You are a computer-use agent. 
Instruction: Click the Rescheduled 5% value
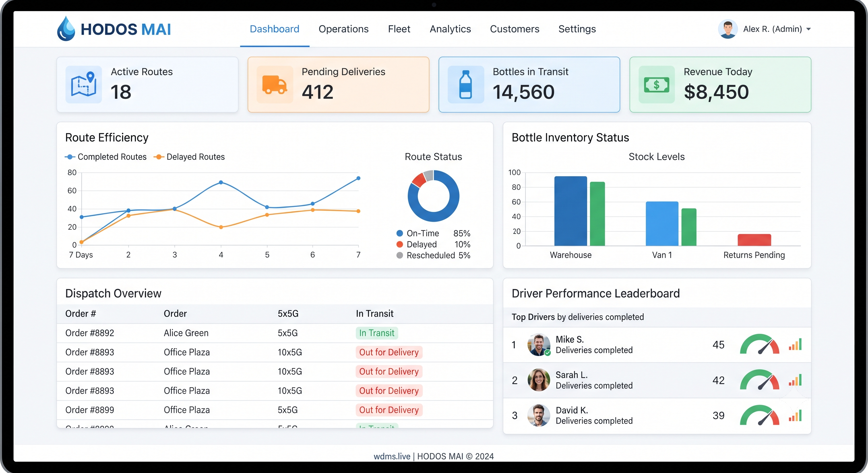pyautogui.click(x=464, y=256)
